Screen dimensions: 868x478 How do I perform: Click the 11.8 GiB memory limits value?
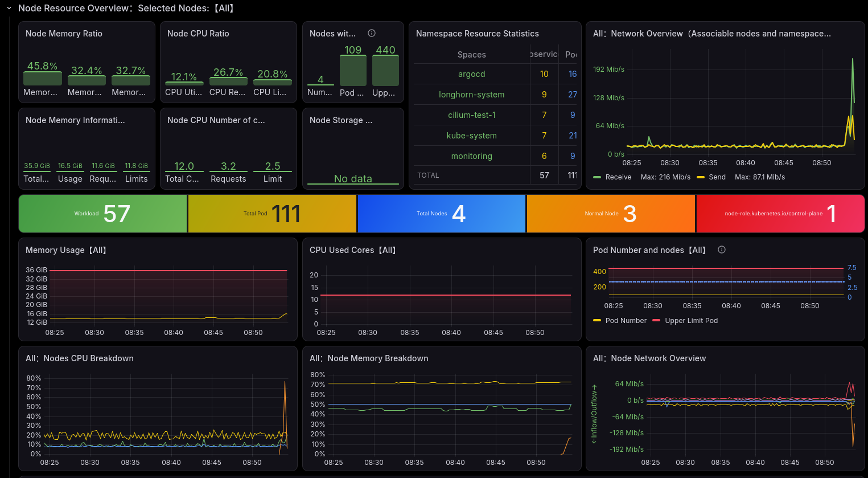click(x=137, y=166)
